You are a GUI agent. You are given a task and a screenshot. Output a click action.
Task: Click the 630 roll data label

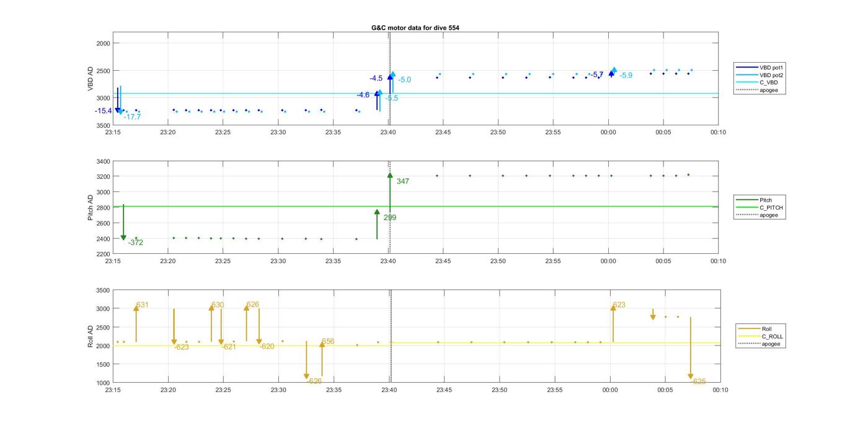pyautogui.click(x=218, y=305)
